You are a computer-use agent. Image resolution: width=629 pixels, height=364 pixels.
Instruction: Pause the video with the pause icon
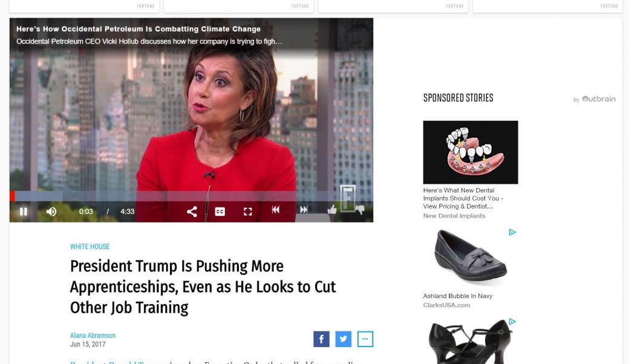click(x=23, y=211)
